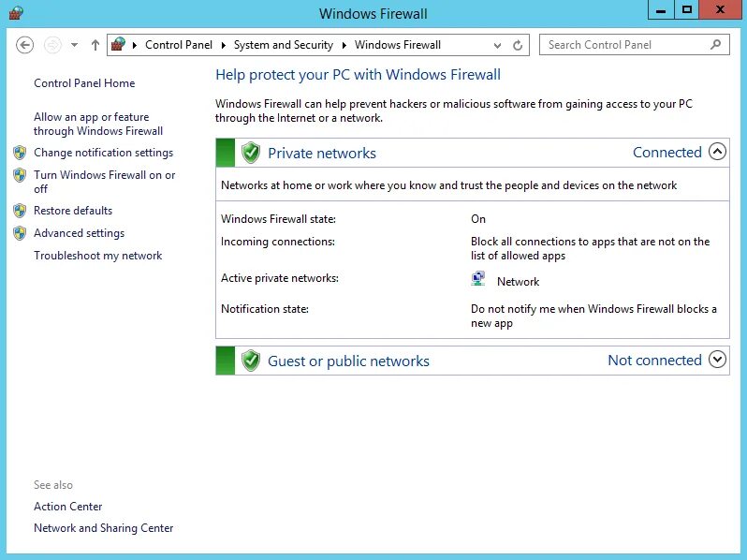Click shield icon beside Turn Windows Firewall
This screenshot has width=747, height=560.
20,175
